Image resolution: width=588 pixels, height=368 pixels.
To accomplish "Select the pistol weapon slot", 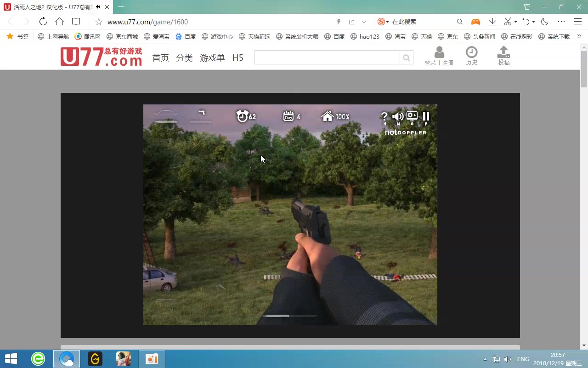I will [201, 115].
